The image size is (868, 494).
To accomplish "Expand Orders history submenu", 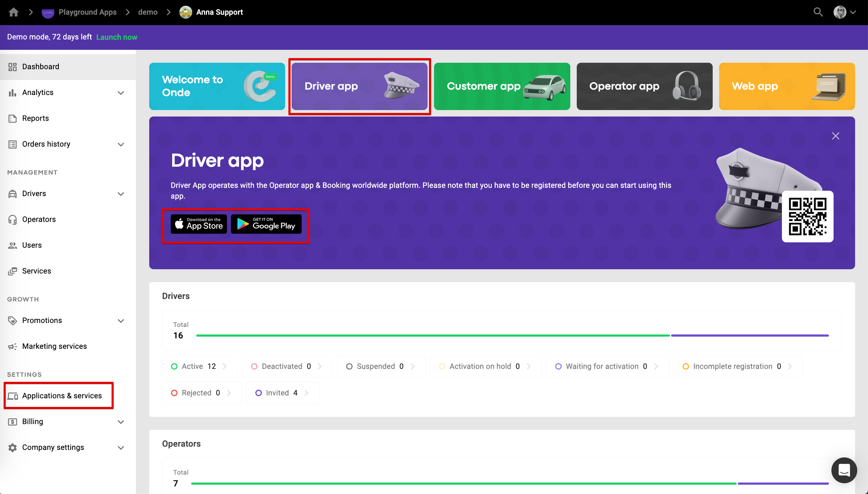I will (121, 144).
